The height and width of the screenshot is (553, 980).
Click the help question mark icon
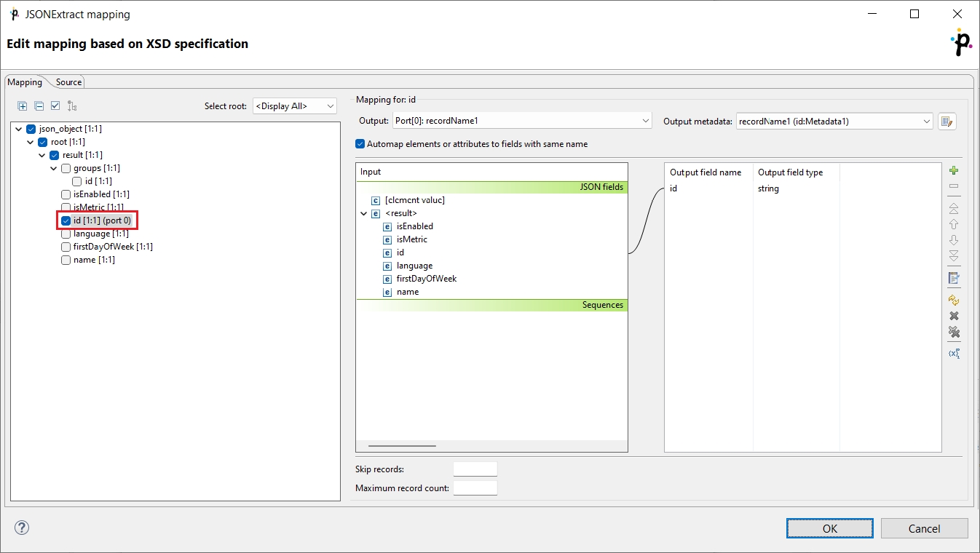pos(21,528)
